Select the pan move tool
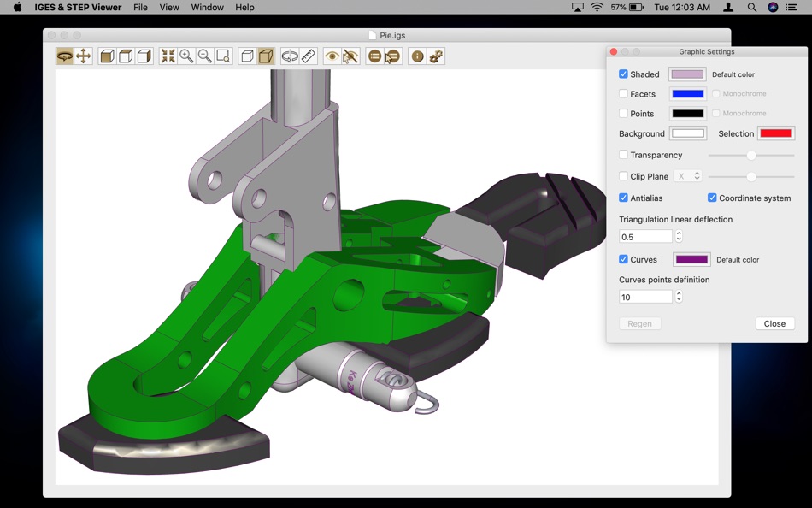Image resolution: width=812 pixels, height=508 pixels. 84,56
